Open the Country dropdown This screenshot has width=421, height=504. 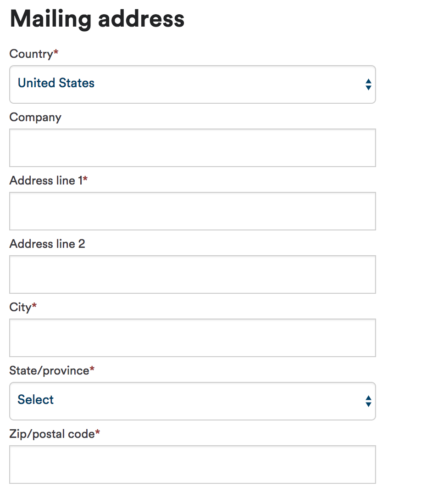click(x=192, y=84)
